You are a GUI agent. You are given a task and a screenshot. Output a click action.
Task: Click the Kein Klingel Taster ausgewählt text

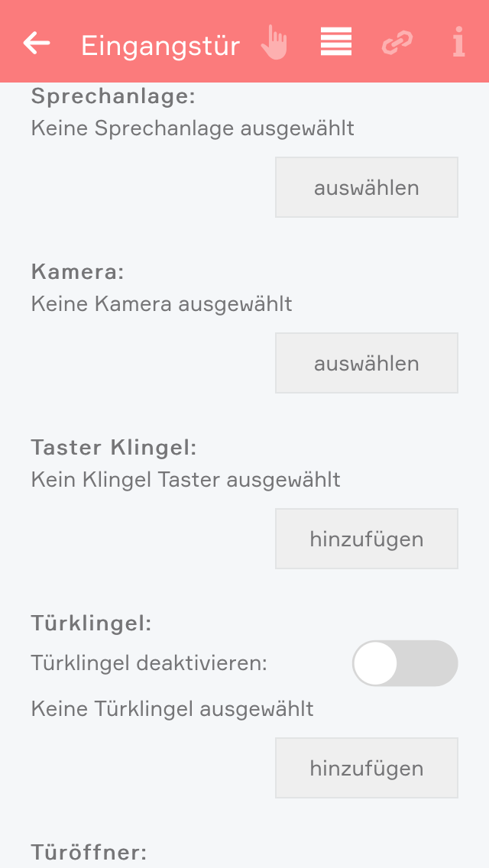click(x=186, y=480)
